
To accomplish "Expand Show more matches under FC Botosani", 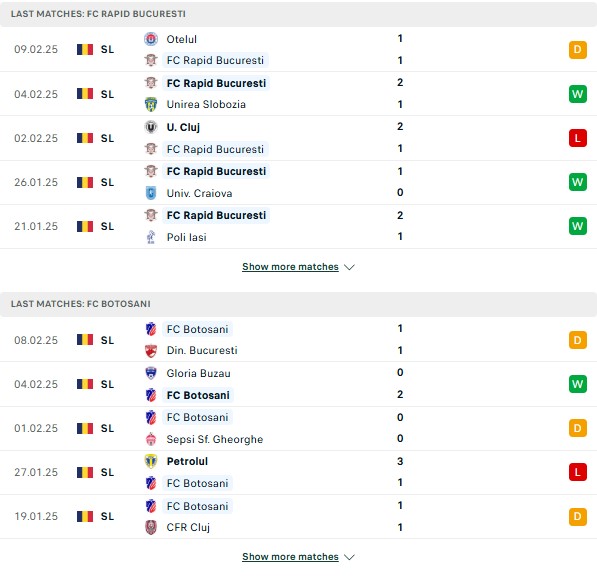I will (x=290, y=557).
